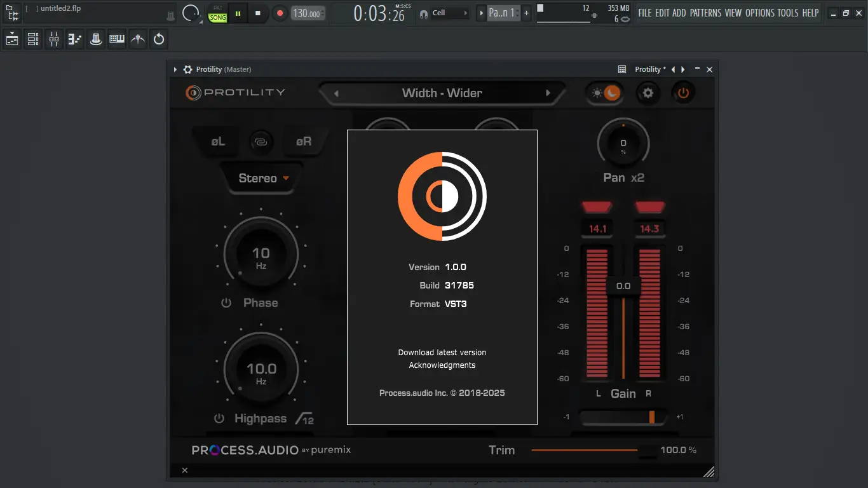The image size is (868, 488).
Task: Go to previous preset in the plugin title bar
Action: click(x=673, y=69)
